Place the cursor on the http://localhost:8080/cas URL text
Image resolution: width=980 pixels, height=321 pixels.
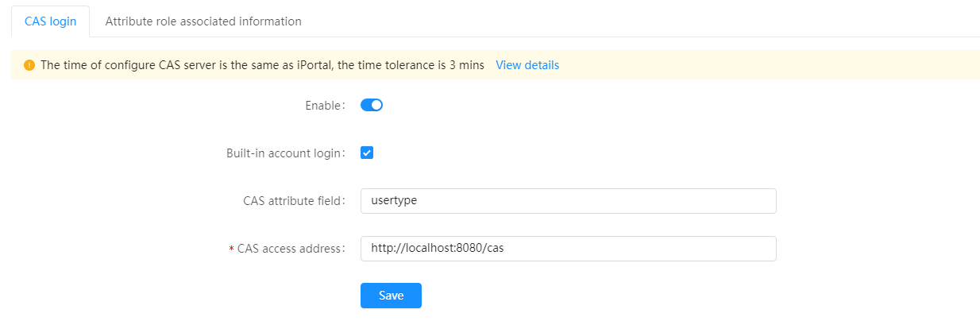pyautogui.click(x=438, y=249)
